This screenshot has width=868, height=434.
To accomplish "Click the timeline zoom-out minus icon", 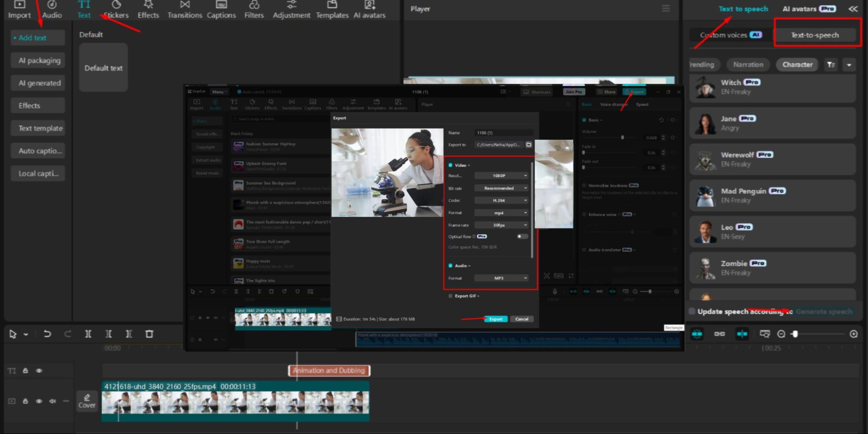I will (781, 334).
